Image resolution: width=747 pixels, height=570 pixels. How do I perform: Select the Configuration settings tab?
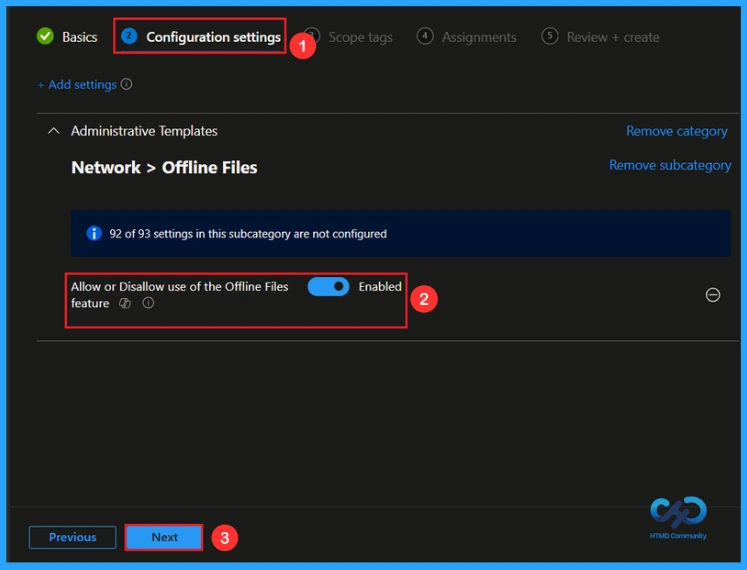[x=213, y=37]
